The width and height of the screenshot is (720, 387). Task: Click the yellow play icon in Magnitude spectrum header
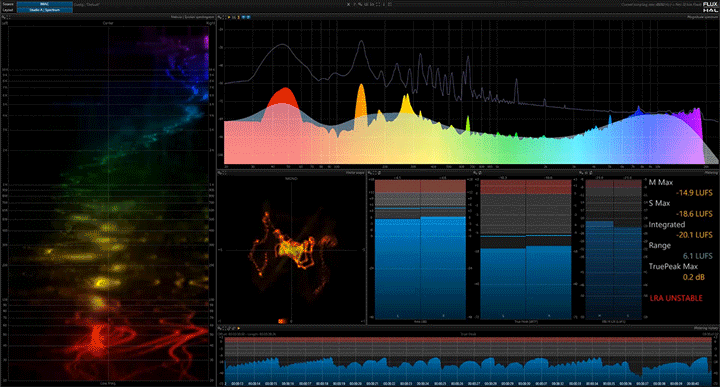[x=229, y=17]
